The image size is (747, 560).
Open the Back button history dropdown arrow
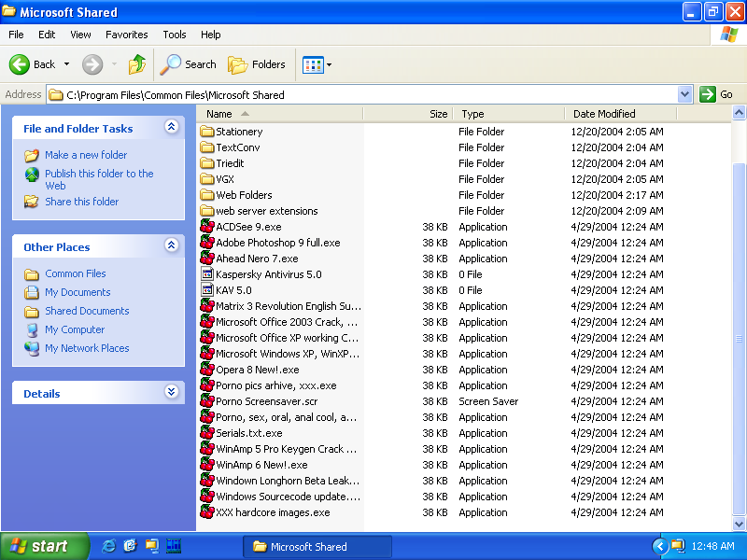(x=66, y=64)
